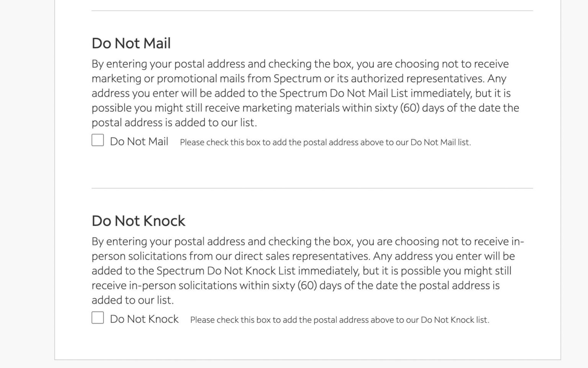Image resolution: width=588 pixels, height=368 pixels.
Task: Click the Do Not Knock checkbox label
Action: point(144,319)
